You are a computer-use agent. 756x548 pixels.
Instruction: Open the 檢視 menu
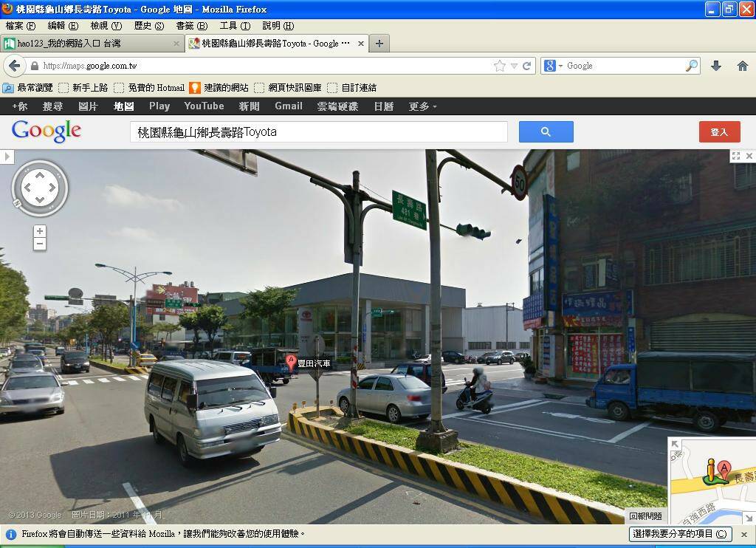point(106,26)
